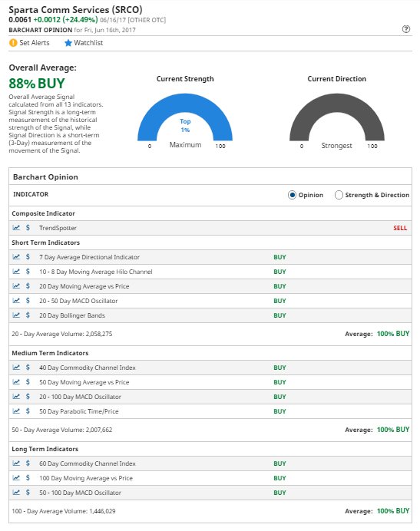
Task: Click dollar icon for 20 Day Moving Average vs Price
Action: 28,285
